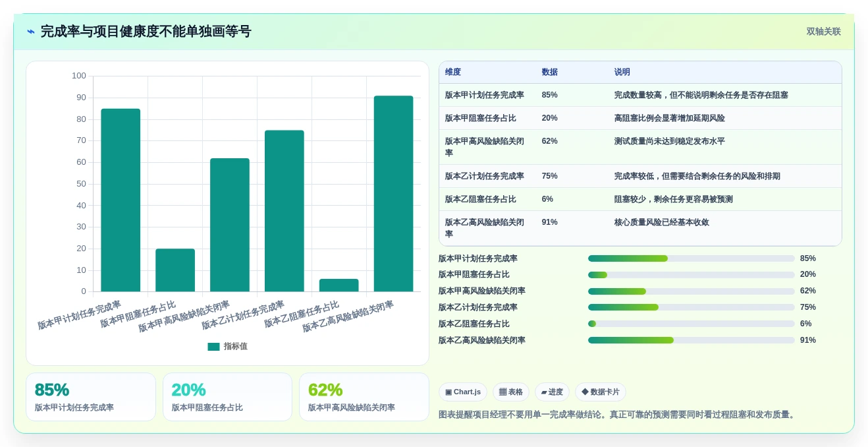Click the 阻塞较少，剩余任务更容易被预测 description
Viewport: 868px width, 447px height.
674,199
